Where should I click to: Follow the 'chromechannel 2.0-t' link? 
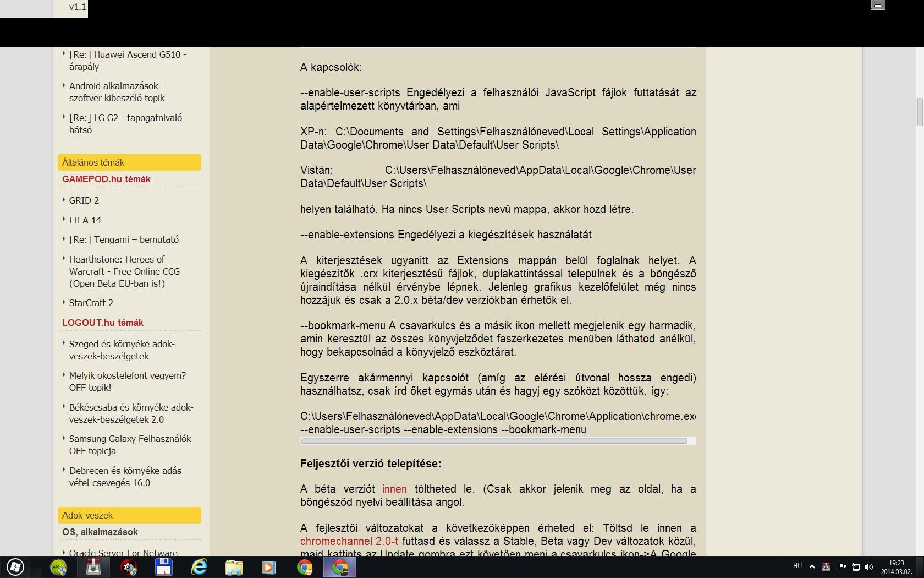(349, 541)
